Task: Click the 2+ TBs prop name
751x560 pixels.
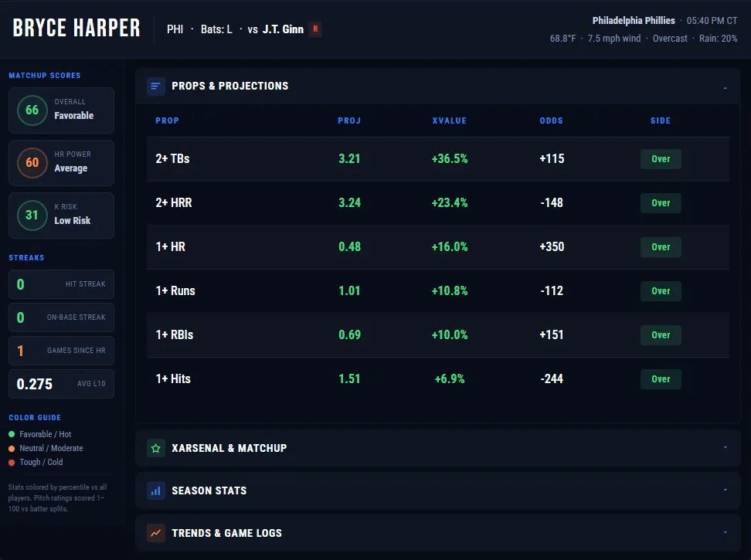Action: click(x=172, y=159)
